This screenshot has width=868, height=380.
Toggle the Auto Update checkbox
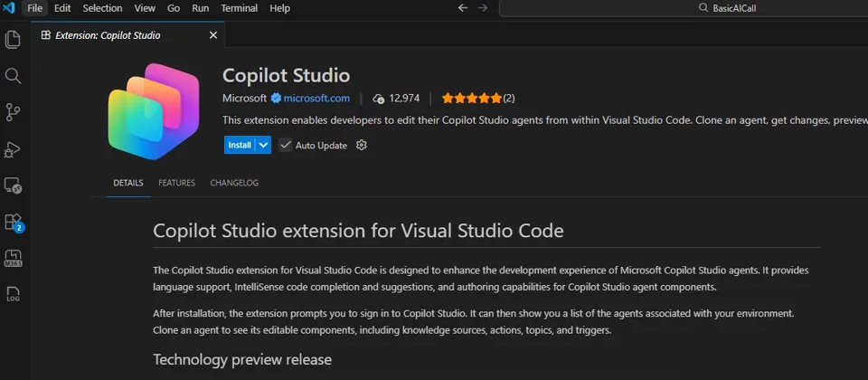286,145
